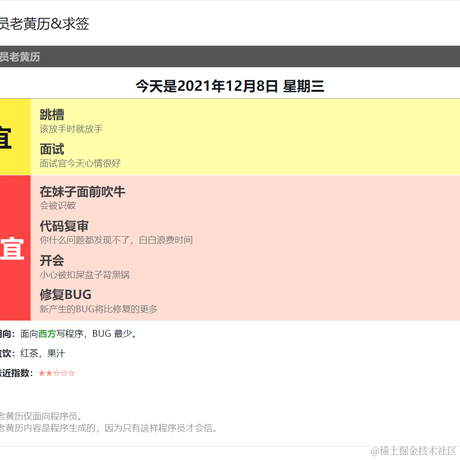The image size is (460, 460).
Task: Select the 修复BUG entry
Action: pyautogui.click(x=65, y=295)
